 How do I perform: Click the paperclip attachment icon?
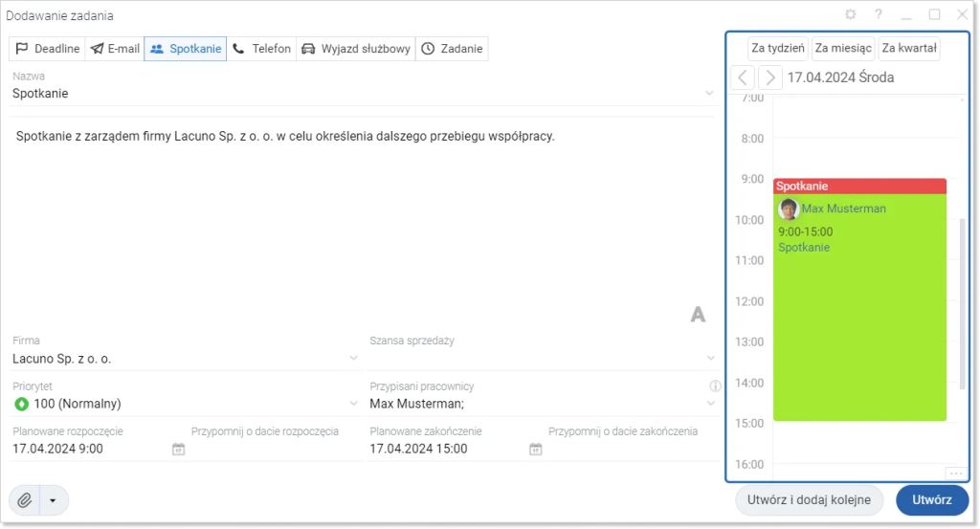(x=24, y=500)
